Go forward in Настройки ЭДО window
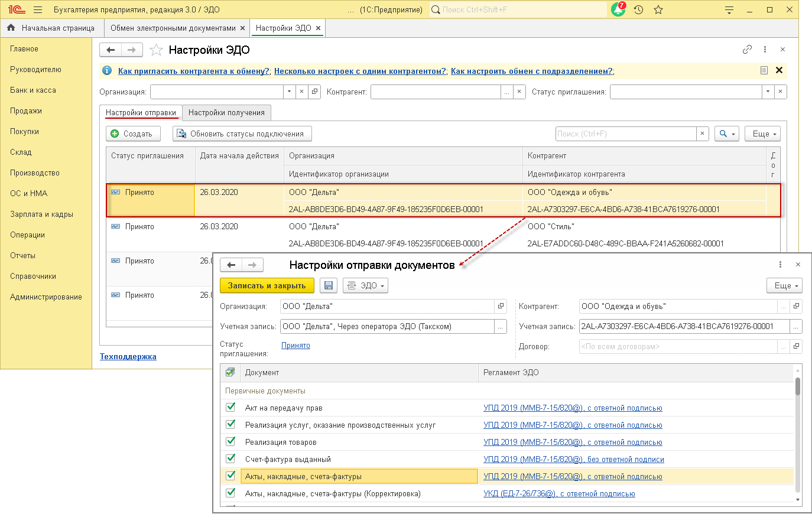 (132, 50)
